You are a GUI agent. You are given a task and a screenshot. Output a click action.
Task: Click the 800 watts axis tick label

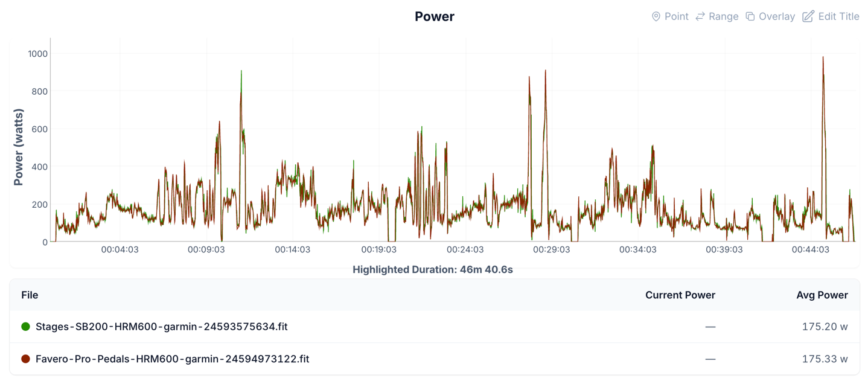tap(40, 91)
